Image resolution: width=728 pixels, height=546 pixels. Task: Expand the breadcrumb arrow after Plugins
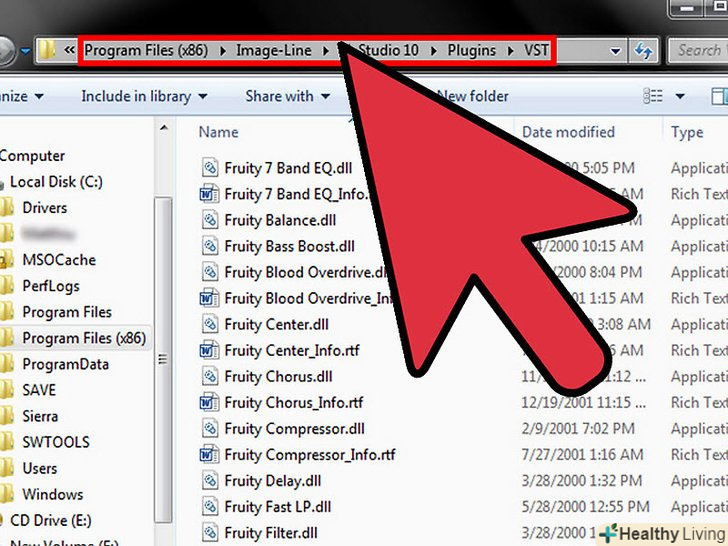click(511, 50)
